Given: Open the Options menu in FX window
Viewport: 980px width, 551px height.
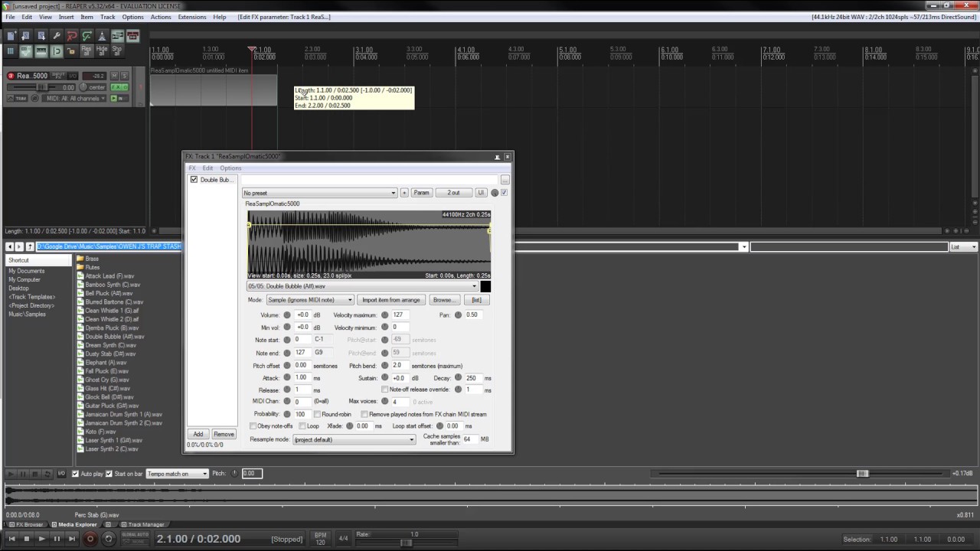Looking at the screenshot, I should coord(230,168).
